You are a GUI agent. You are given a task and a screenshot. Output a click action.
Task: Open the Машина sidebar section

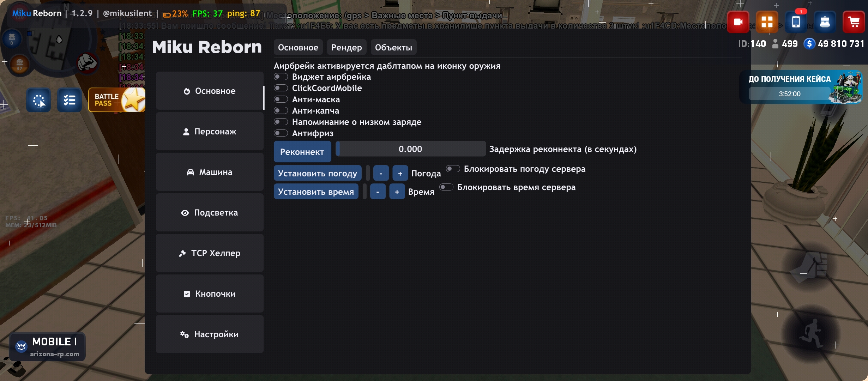[210, 172]
